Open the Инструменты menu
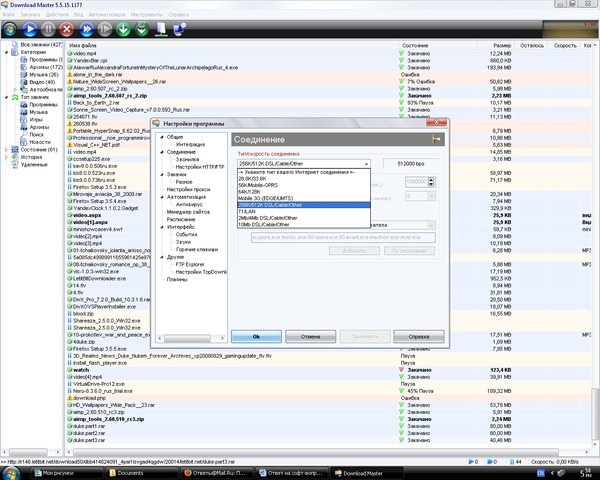600x480 pixels. (147, 15)
